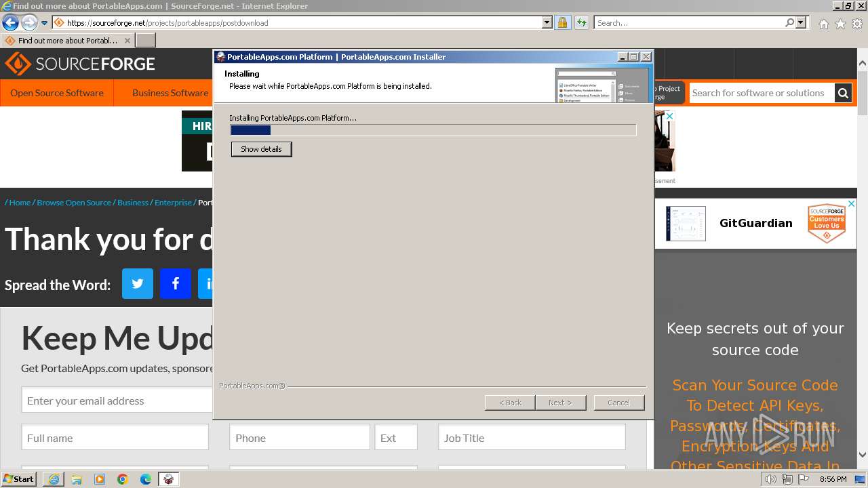Click the system tray volume icon
The width and height of the screenshot is (868, 488).
[x=771, y=480]
